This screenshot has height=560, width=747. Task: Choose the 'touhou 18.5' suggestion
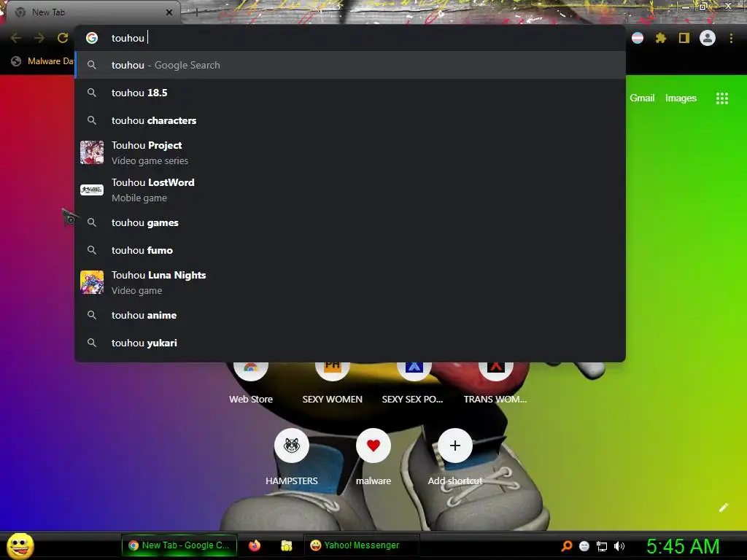[349, 93]
